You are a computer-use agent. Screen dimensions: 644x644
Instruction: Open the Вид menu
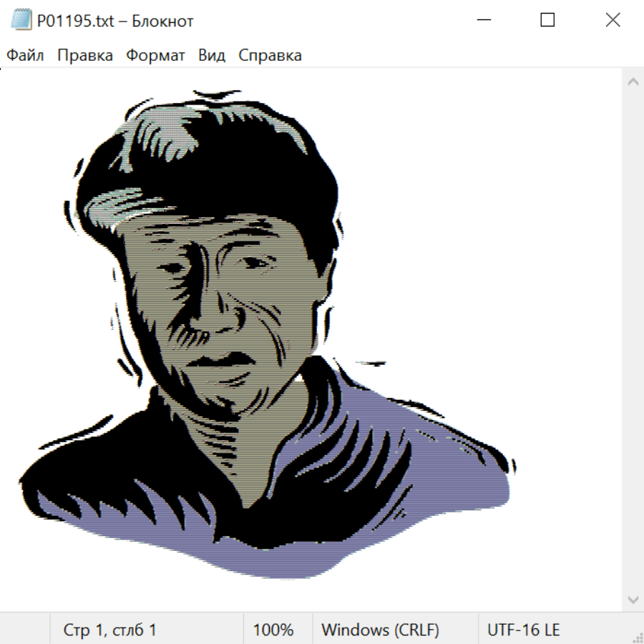(x=212, y=55)
